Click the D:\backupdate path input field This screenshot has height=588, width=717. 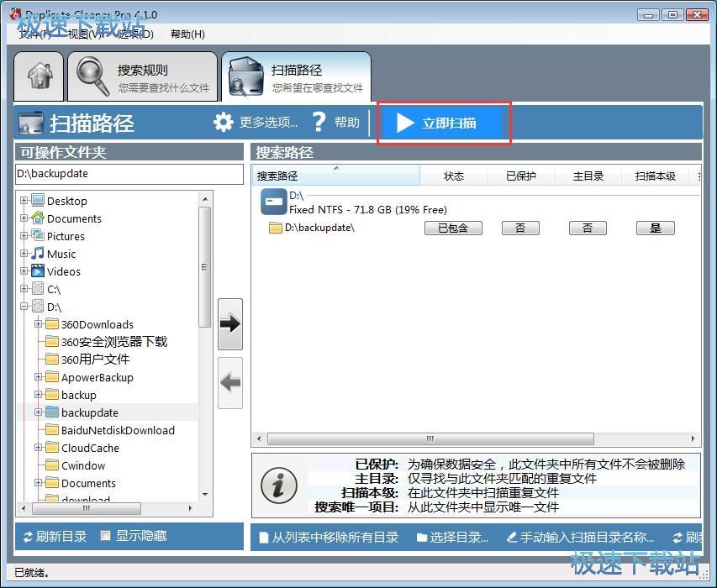(129, 174)
